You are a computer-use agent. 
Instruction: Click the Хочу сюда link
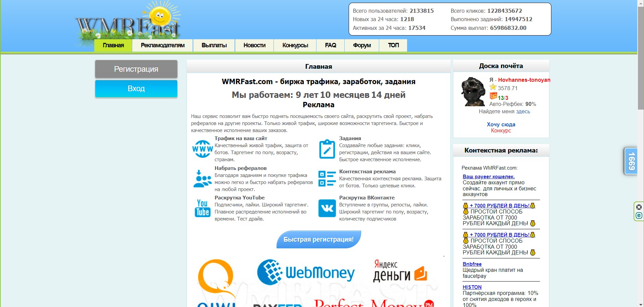(x=501, y=124)
